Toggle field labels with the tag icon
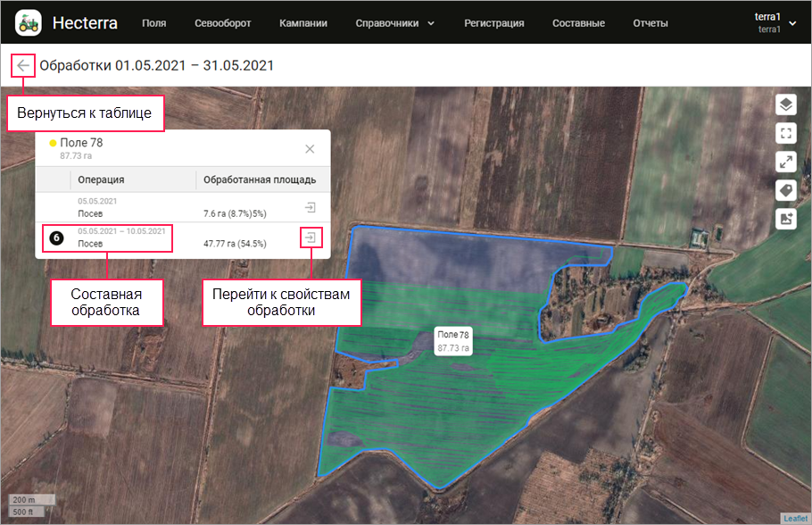This screenshot has width=812, height=525. pyautogui.click(x=785, y=190)
